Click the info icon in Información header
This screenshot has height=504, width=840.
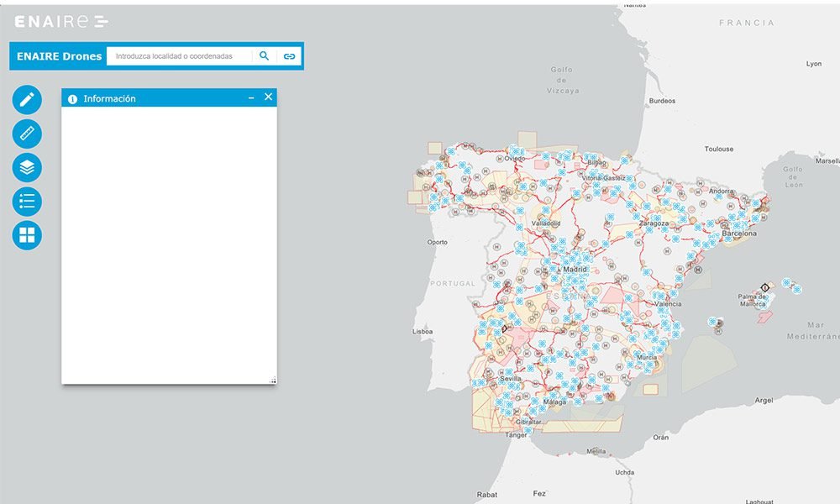point(72,99)
